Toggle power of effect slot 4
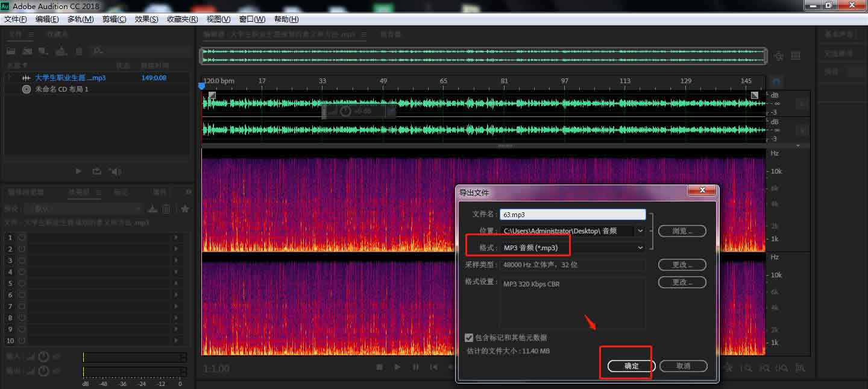Viewport: 868px width, 389px height. coord(22,272)
